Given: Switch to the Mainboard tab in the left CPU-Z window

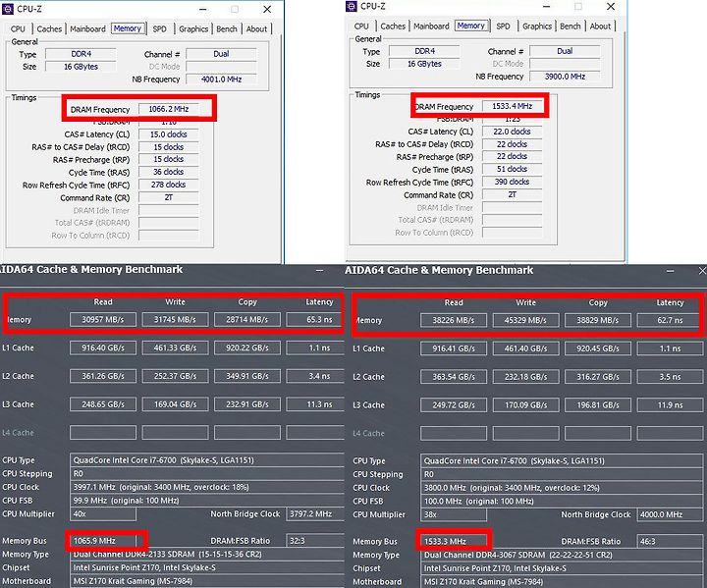Looking at the screenshot, I should click(x=87, y=28).
